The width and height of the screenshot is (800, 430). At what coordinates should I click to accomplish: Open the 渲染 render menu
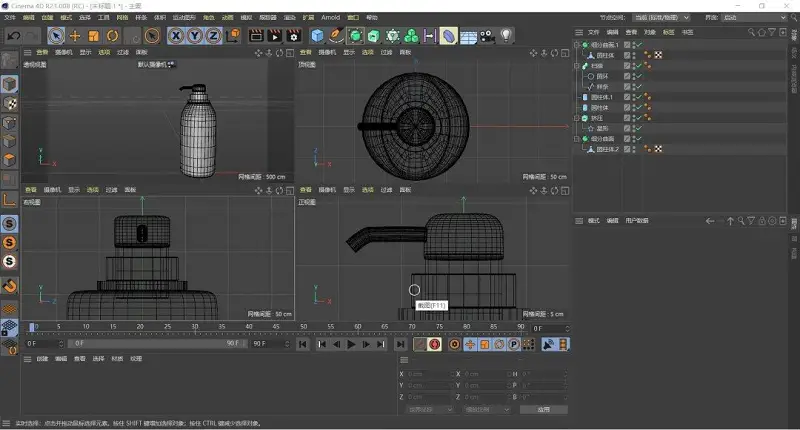tap(289, 17)
